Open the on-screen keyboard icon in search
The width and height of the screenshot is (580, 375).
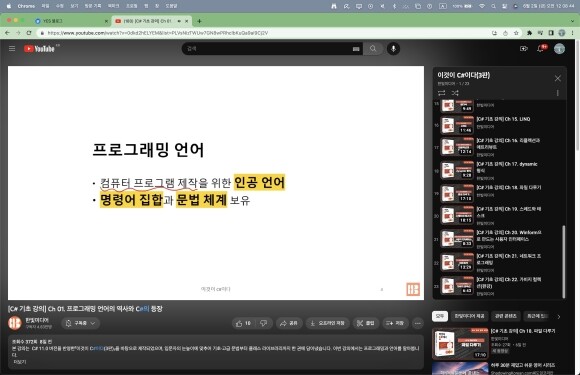pyautogui.click(x=356, y=49)
